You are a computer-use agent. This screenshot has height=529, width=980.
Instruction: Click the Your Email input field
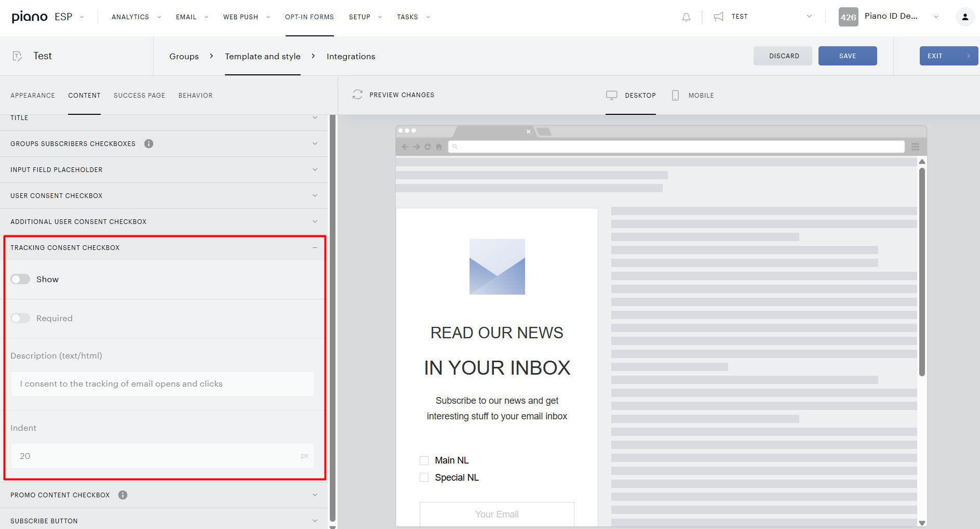click(x=496, y=514)
